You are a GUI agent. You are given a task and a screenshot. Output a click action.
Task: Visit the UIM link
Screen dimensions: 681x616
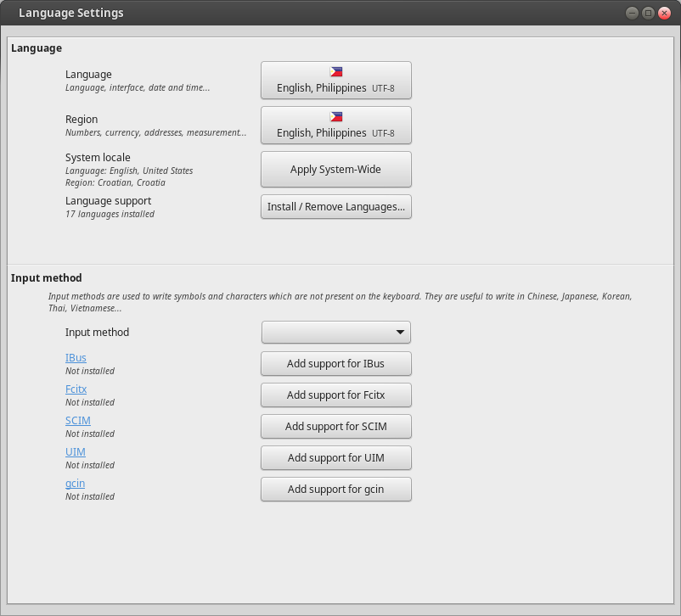pos(75,452)
